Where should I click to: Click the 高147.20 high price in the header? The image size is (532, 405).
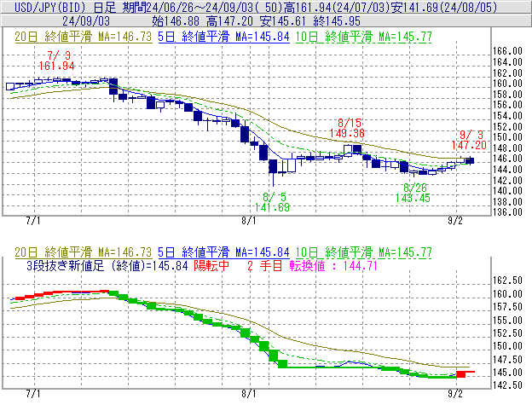pos(229,21)
